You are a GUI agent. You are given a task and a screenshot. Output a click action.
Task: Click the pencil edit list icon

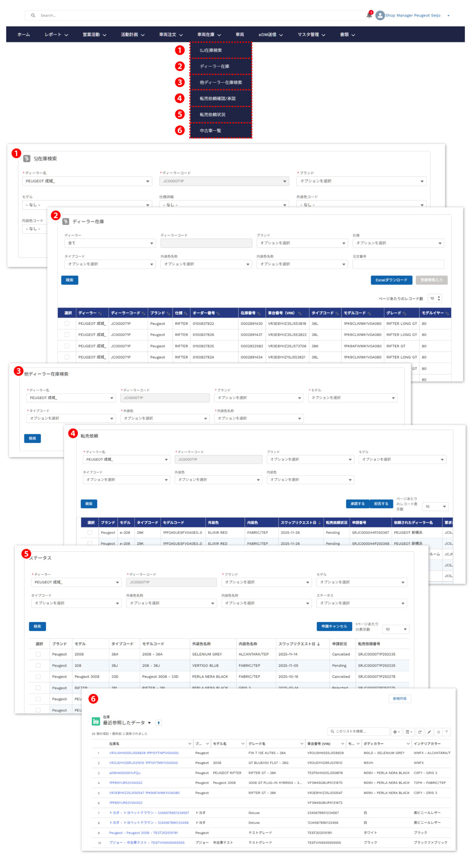click(x=429, y=732)
